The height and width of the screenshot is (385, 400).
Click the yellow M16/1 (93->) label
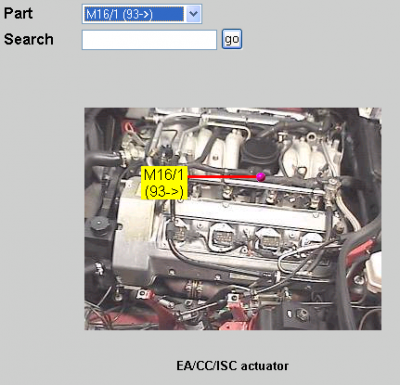pyautogui.click(x=164, y=183)
